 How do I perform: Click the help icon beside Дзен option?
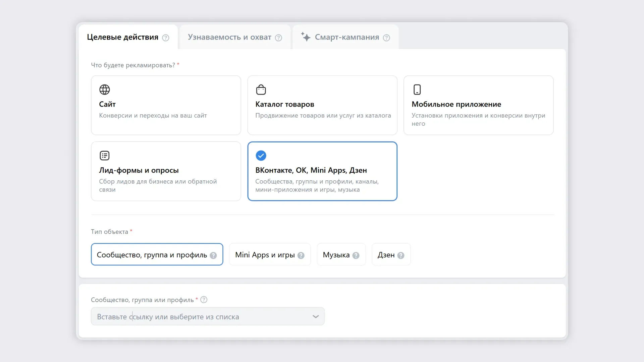pos(400,255)
